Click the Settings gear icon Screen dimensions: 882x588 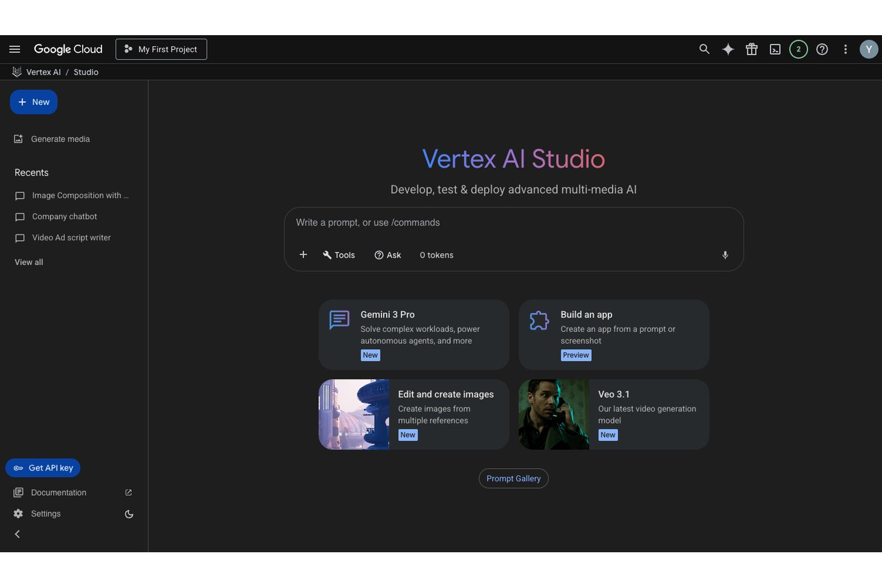18,514
